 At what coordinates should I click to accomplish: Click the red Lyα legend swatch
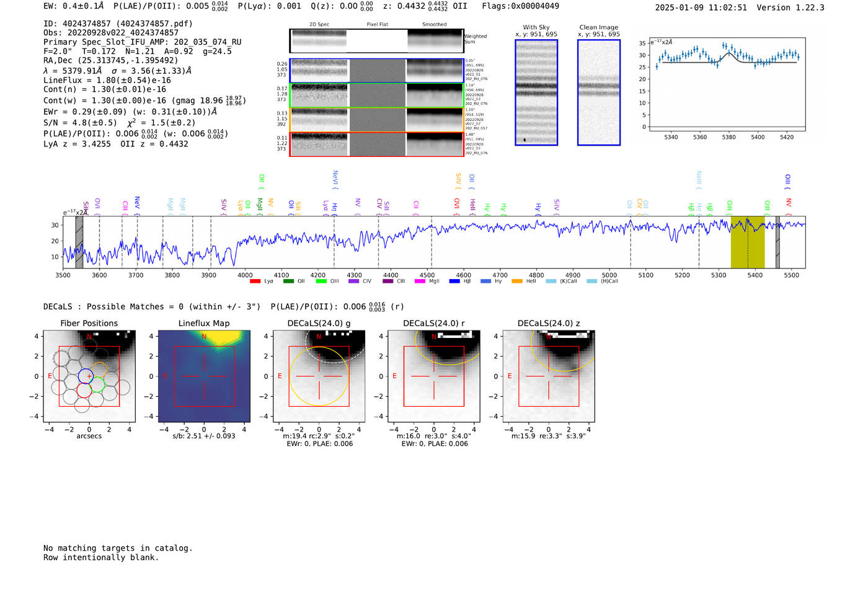point(255,282)
